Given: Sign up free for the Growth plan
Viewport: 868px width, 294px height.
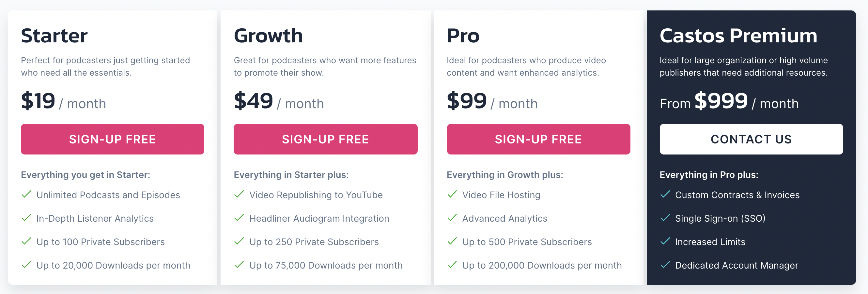Looking at the screenshot, I should (x=326, y=139).
